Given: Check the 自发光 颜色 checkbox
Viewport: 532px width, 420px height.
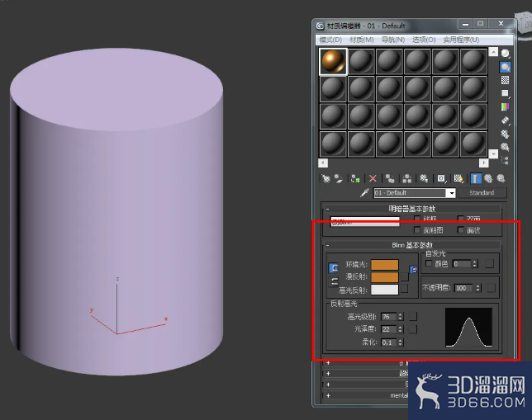Looking at the screenshot, I should pos(429,263).
